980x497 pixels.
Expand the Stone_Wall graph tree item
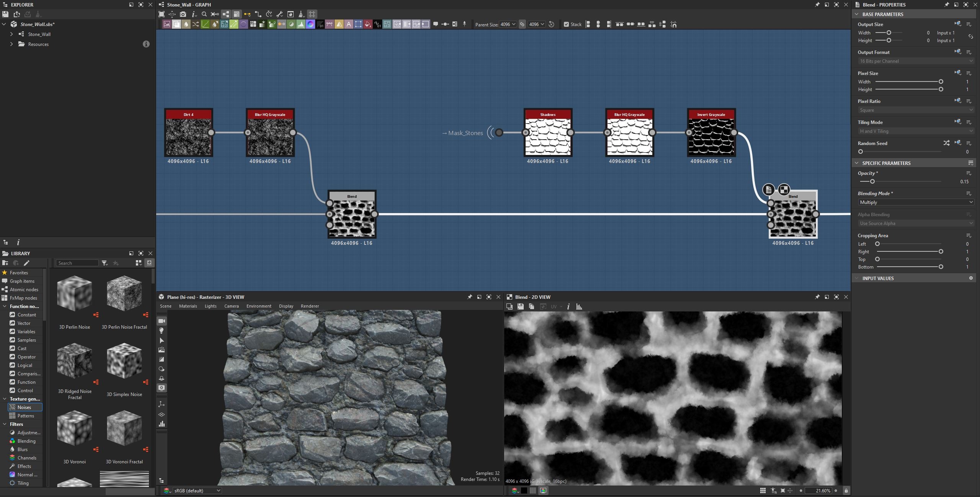[x=11, y=34]
